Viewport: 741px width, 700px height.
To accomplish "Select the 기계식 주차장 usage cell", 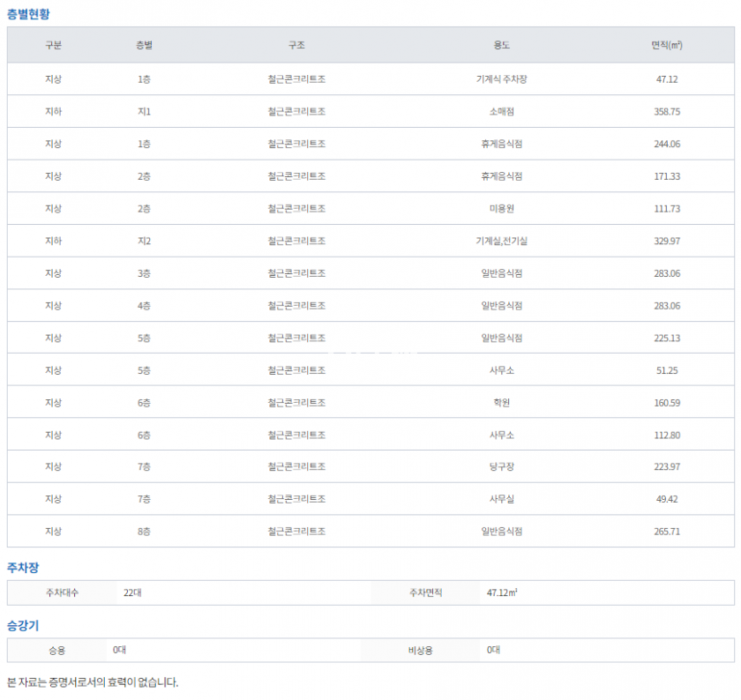I will (x=501, y=79).
